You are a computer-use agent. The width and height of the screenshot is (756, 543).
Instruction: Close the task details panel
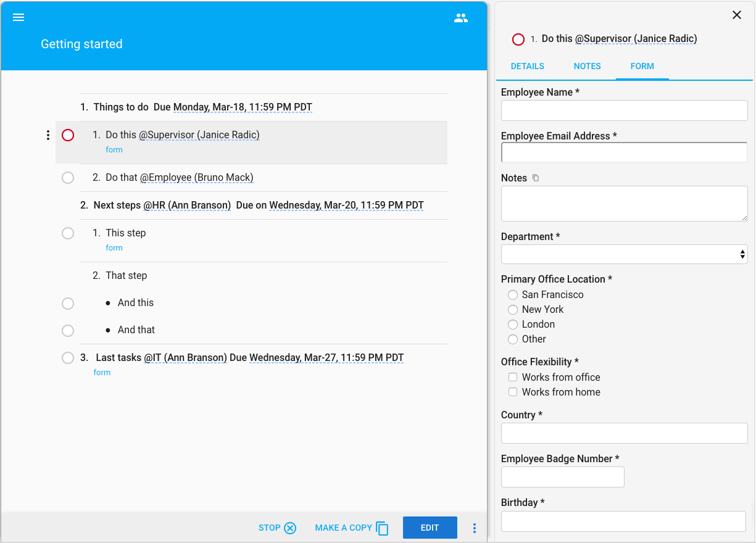(737, 15)
